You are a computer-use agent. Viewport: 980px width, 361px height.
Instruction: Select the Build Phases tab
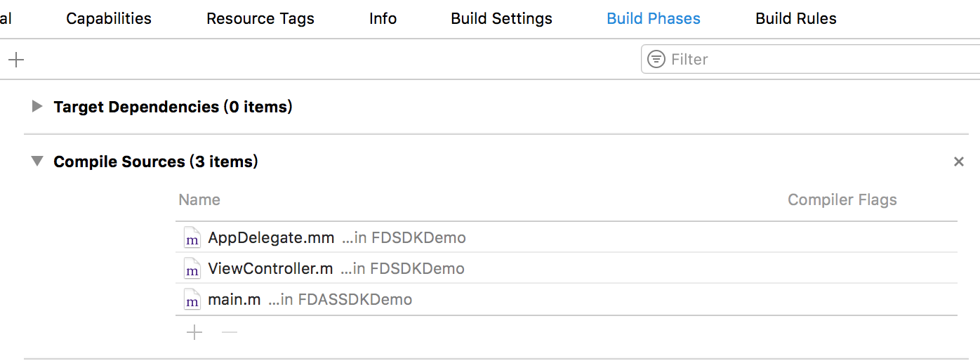(x=654, y=19)
